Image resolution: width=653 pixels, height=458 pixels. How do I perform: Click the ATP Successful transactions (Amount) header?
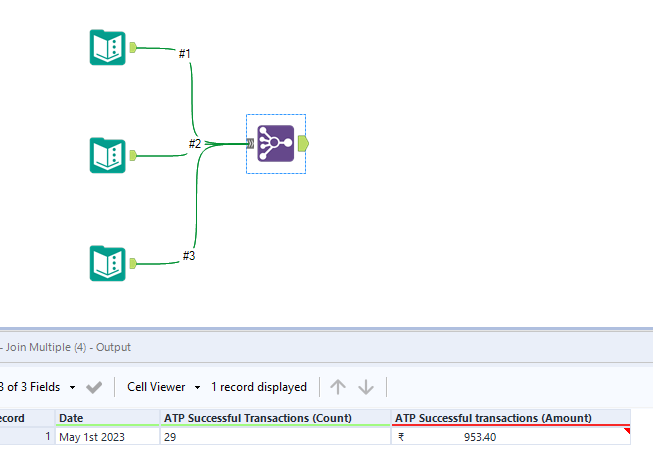[x=511, y=418]
